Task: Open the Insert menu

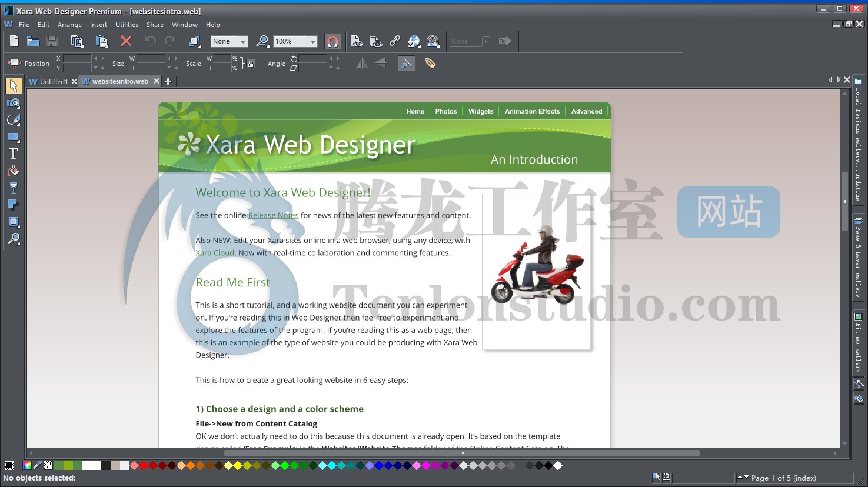Action: (98, 25)
